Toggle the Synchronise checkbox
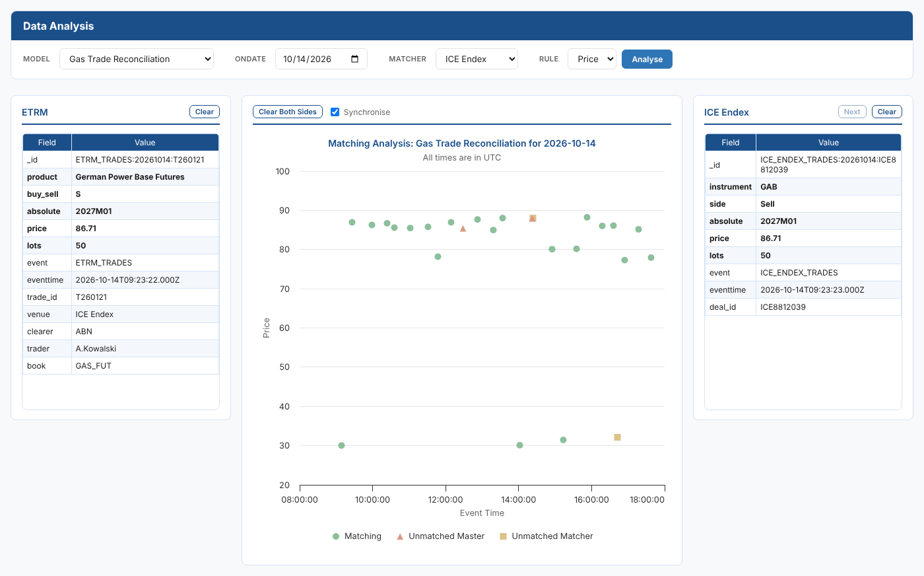 point(335,112)
